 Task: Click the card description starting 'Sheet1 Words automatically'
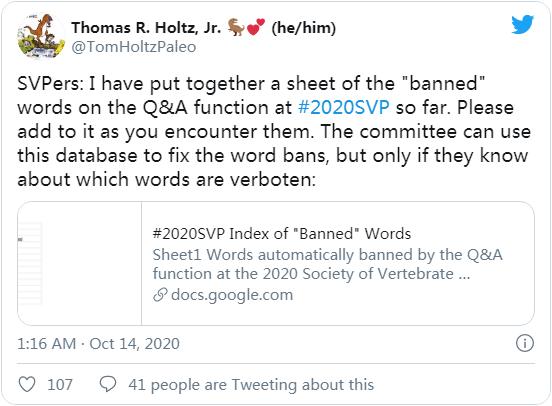[x=327, y=264]
